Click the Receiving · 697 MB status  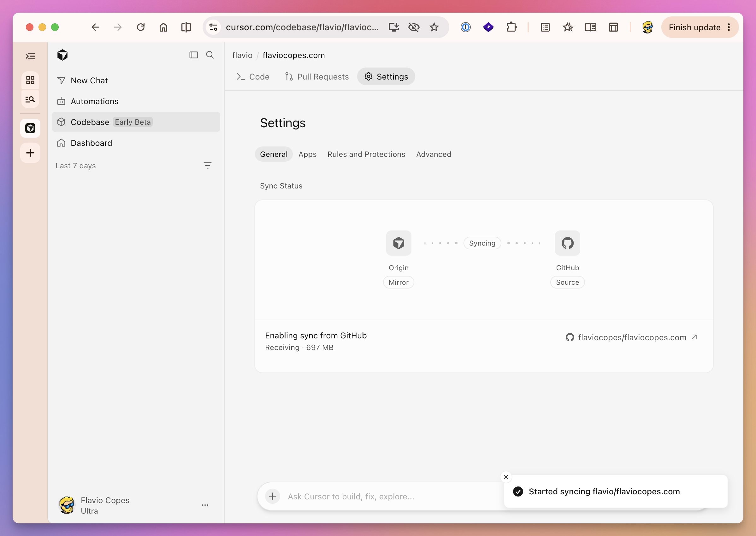(299, 348)
